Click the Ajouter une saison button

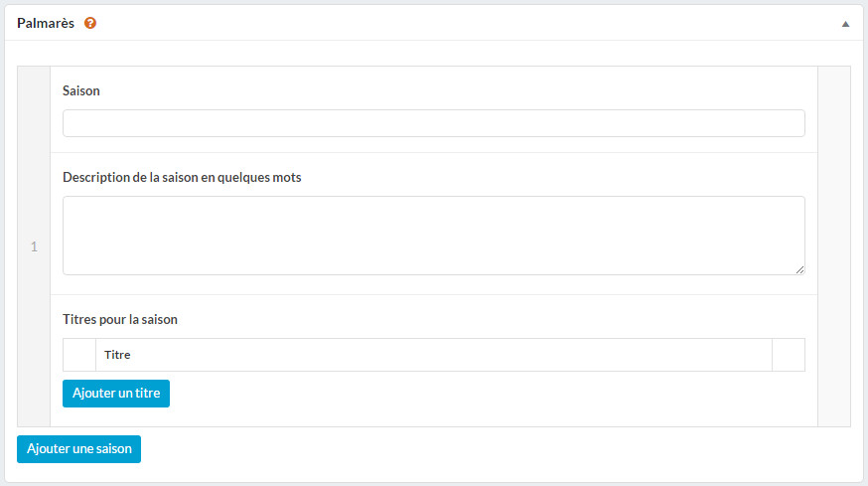pos(78,449)
